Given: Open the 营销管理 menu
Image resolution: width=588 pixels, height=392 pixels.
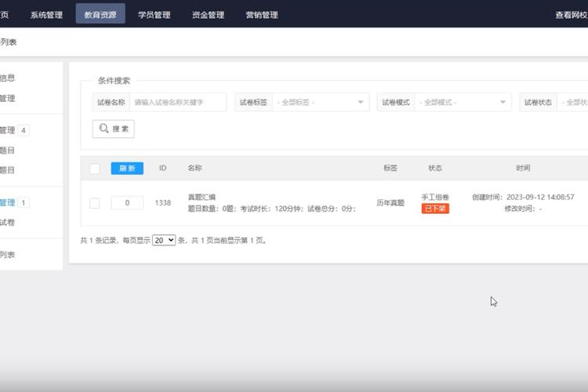Looking at the screenshot, I should click(262, 15).
